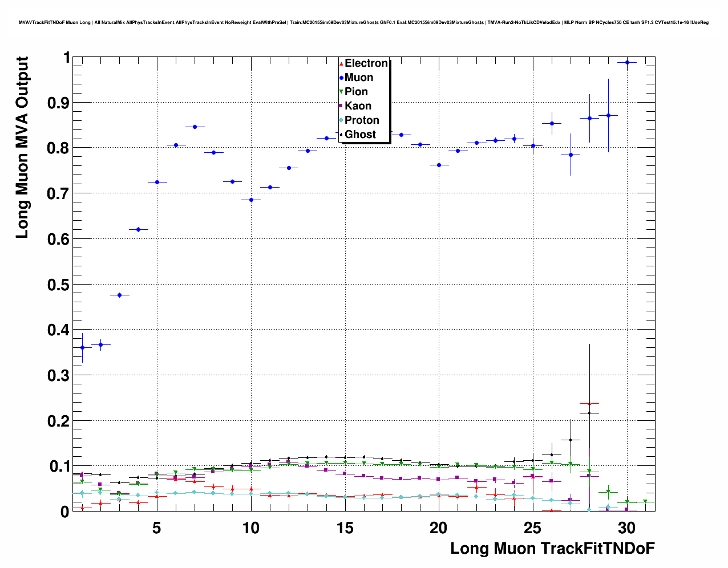Click the blue Muon point at TrackFitTNDoF 27
Image resolution: width=728 pixels, height=568 pixels.
point(571,155)
